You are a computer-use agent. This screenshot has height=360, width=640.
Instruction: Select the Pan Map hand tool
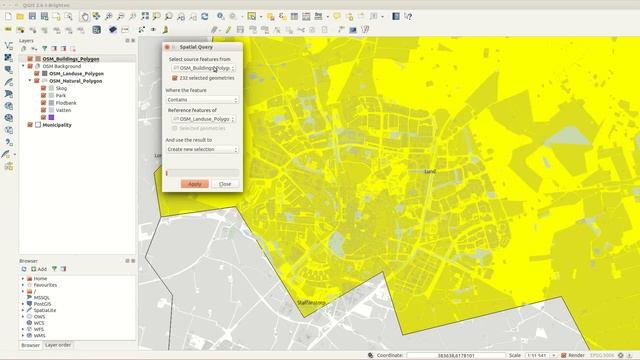tap(84, 16)
